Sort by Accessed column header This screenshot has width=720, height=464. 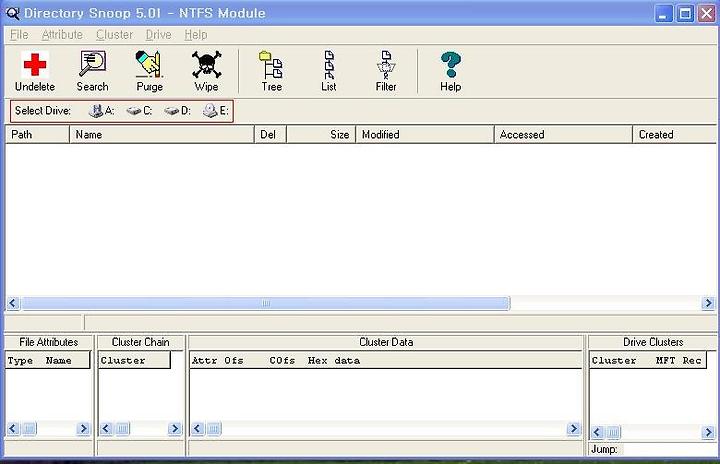pyautogui.click(x=563, y=135)
